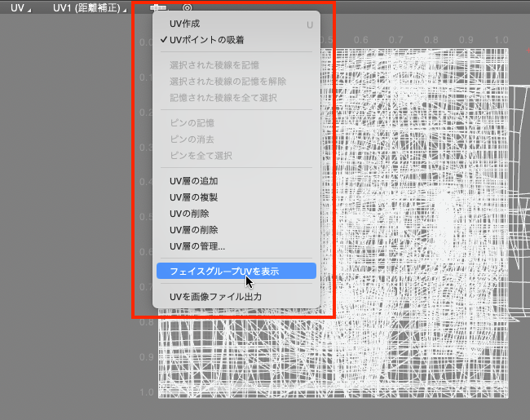Viewport: 530px width, 420px height.
Task: Choose UV層の追加 menu entry
Action: (193, 181)
